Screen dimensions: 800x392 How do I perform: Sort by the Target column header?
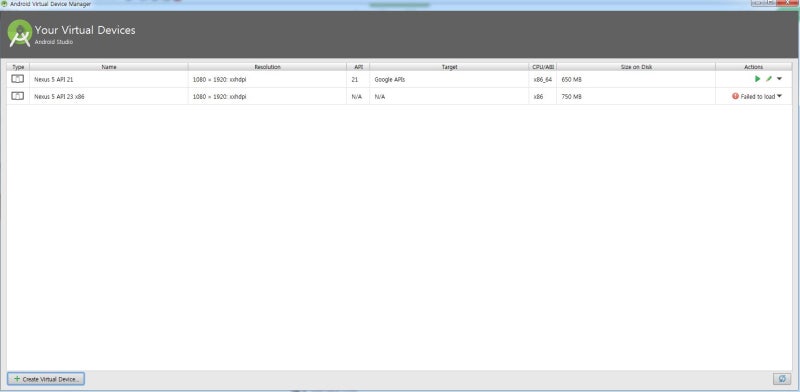(449, 67)
